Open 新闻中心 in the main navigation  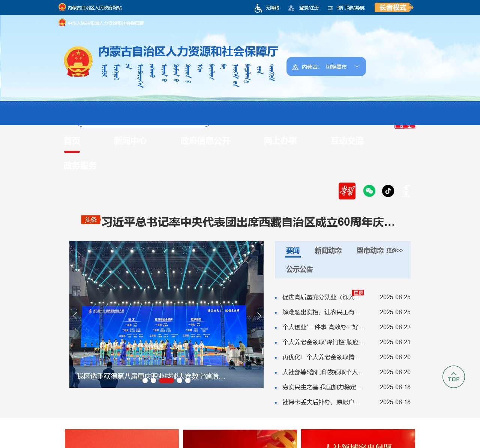point(130,141)
